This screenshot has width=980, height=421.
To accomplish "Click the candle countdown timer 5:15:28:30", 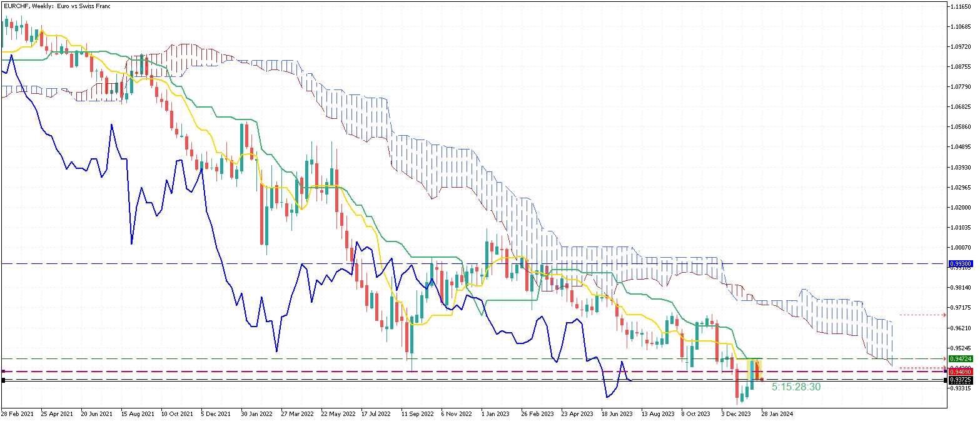I will click(x=796, y=387).
